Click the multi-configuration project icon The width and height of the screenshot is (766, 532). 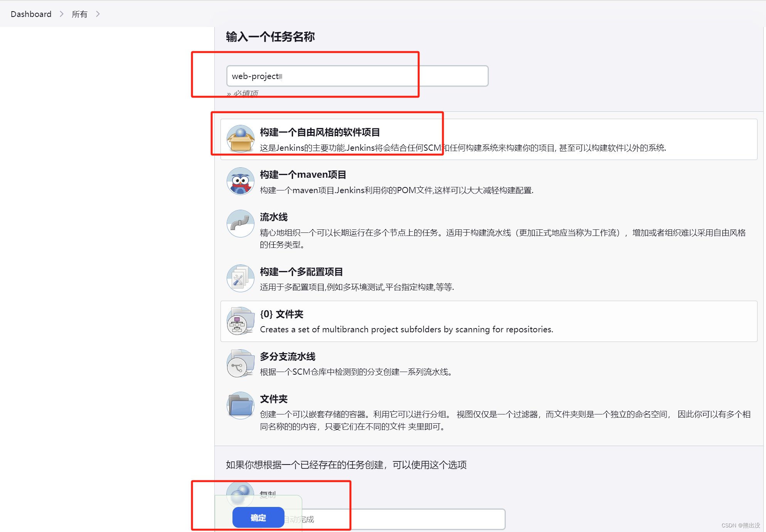(x=241, y=278)
